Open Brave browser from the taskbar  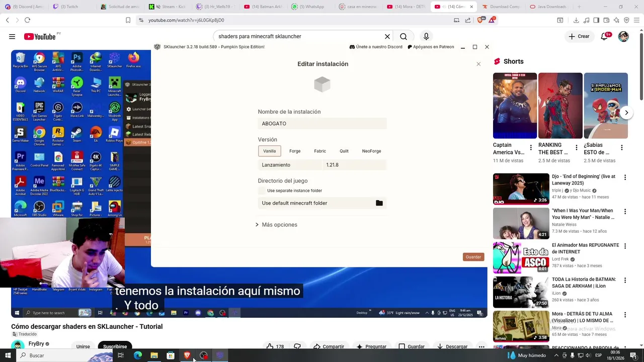coord(187,355)
